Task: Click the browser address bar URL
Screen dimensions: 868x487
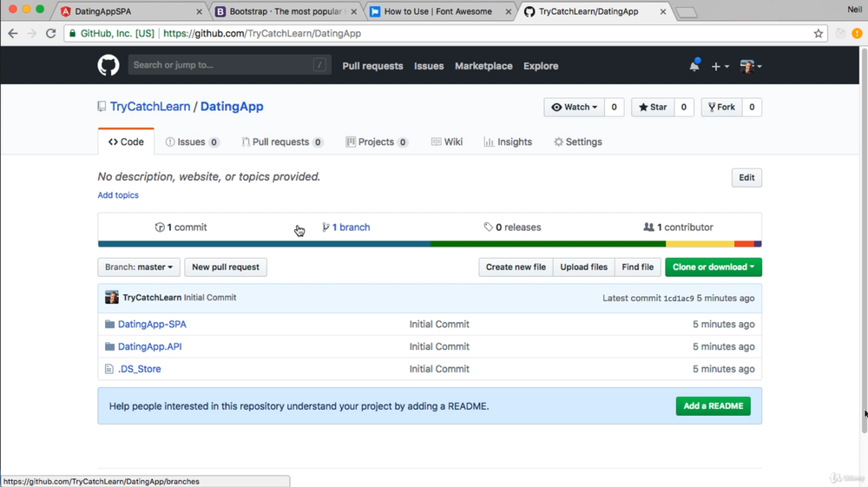Action: (x=262, y=33)
